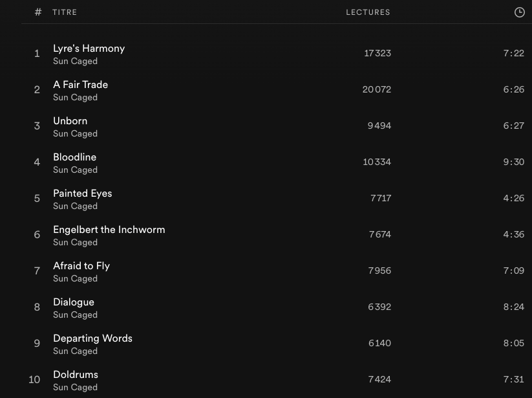Click the clock duration column icon

click(519, 12)
